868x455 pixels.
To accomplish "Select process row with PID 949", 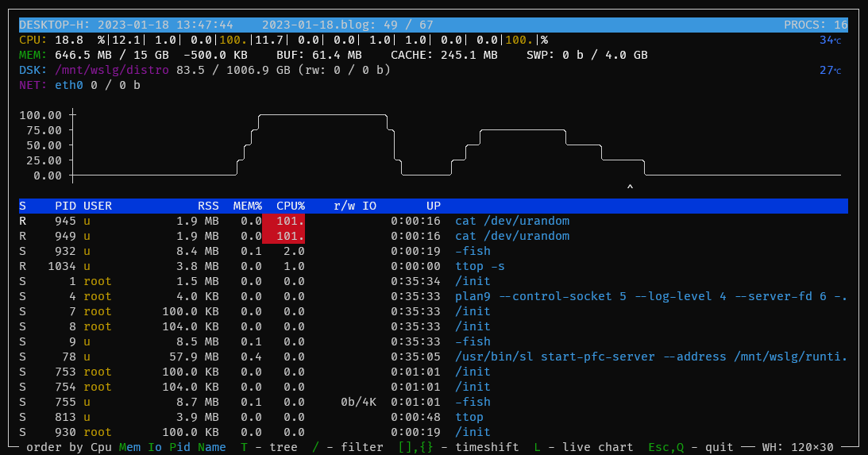I will tap(434, 236).
